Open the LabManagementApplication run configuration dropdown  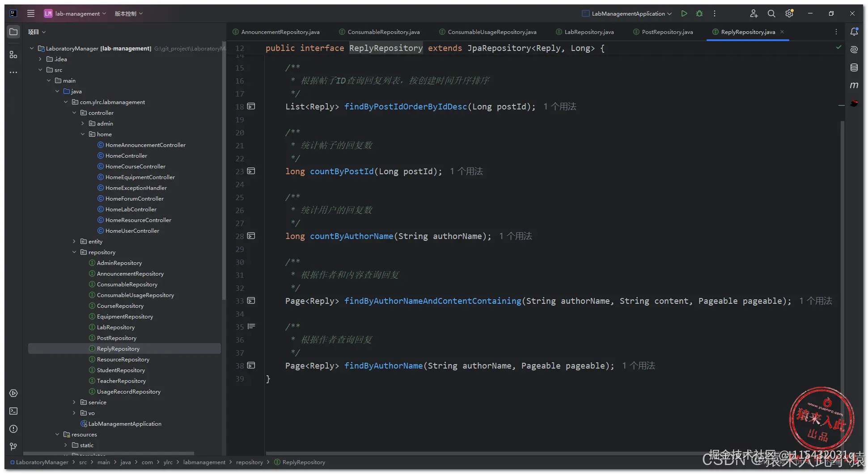[x=627, y=13]
